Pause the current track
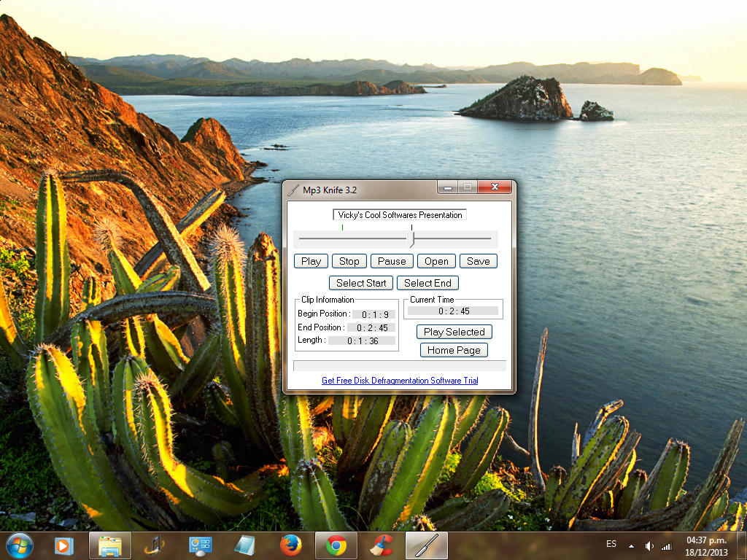The width and height of the screenshot is (747, 560). pyautogui.click(x=392, y=261)
